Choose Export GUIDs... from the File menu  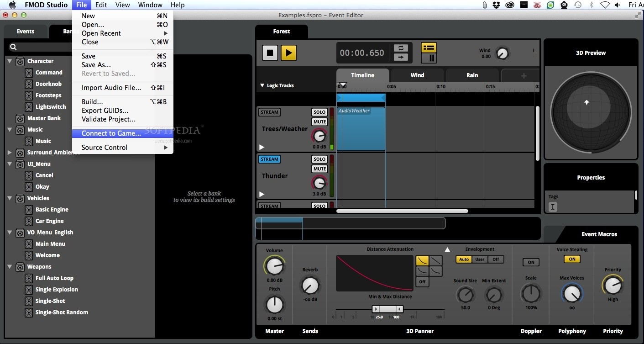[123, 111]
